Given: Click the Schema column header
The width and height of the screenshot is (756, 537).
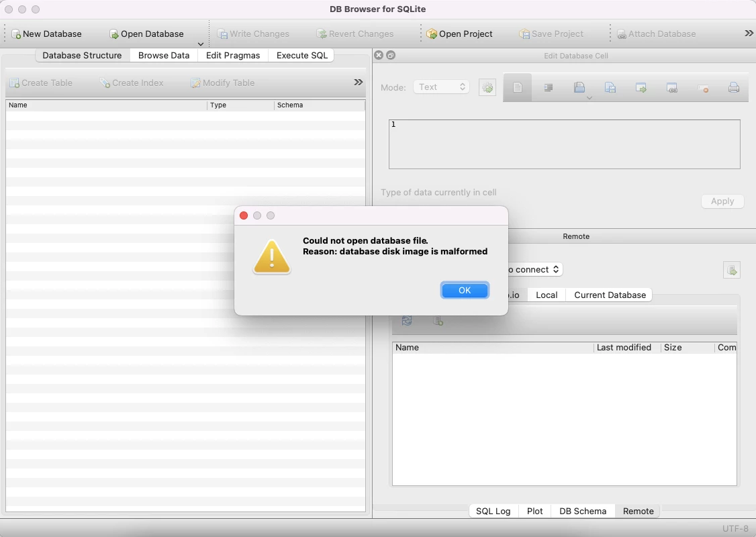Looking at the screenshot, I should tap(320, 105).
